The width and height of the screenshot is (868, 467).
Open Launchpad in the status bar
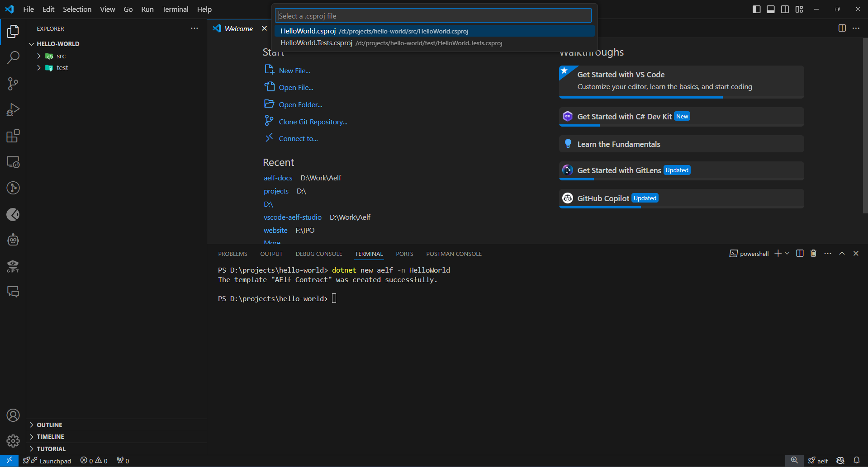[47, 461]
